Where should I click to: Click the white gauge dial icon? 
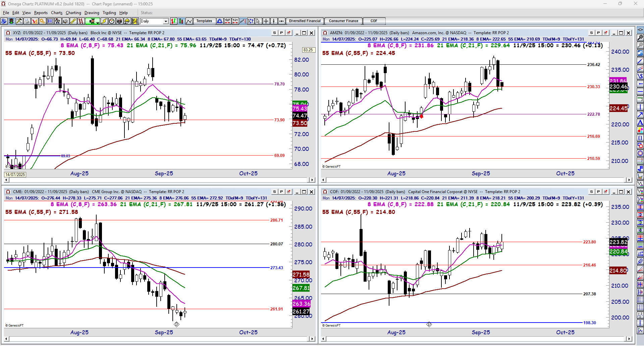pos(112,21)
